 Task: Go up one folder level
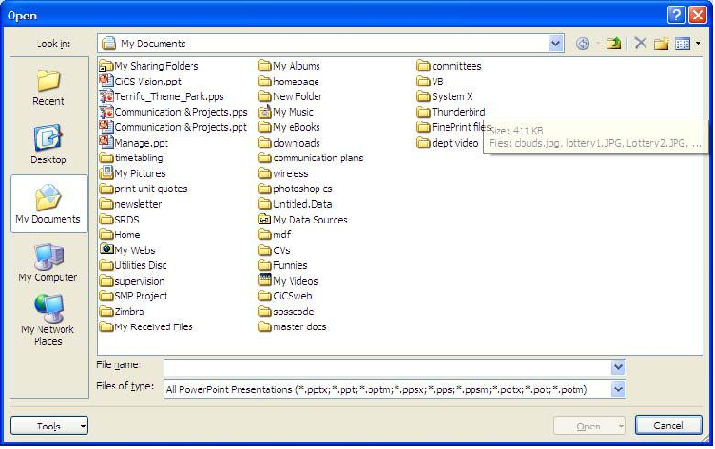[614, 43]
